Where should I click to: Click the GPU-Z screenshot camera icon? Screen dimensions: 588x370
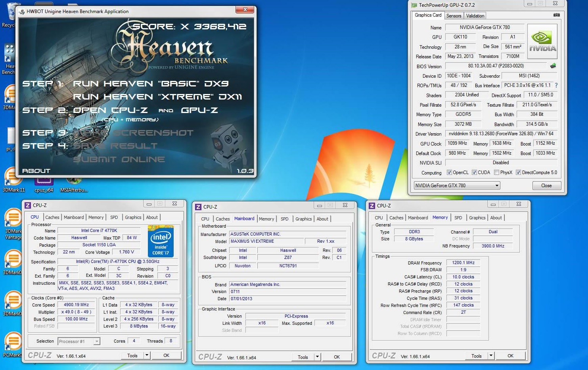tap(557, 15)
